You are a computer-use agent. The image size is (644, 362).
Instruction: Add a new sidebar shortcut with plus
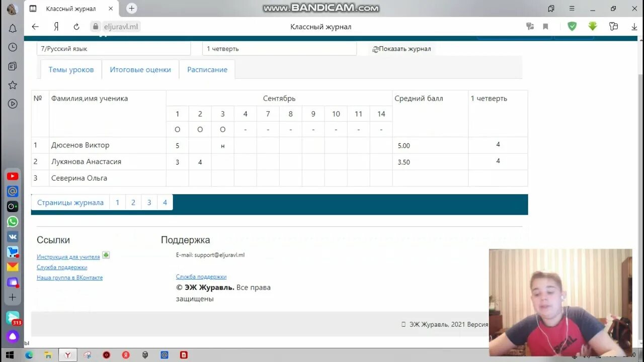13,297
